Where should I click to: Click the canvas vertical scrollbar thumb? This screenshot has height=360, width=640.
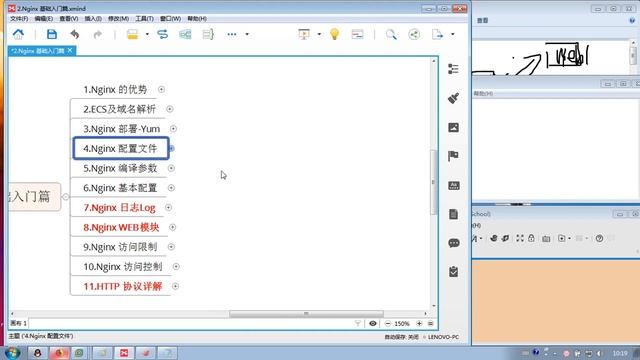433,182
